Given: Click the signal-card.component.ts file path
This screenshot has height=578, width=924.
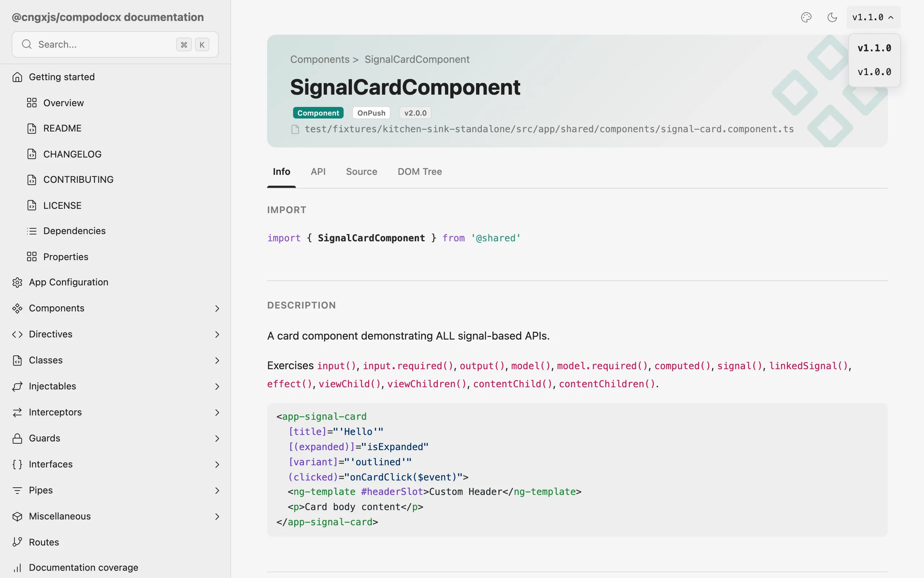Looking at the screenshot, I should point(549,129).
